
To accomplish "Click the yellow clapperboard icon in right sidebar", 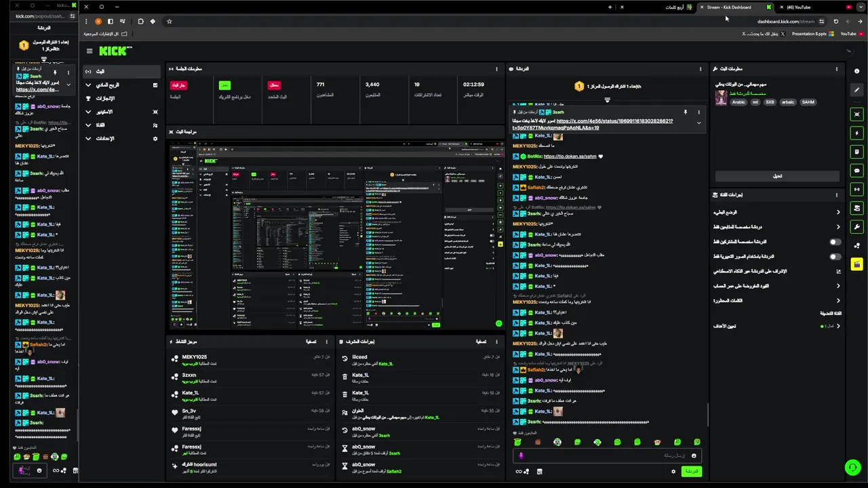I will (857, 264).
